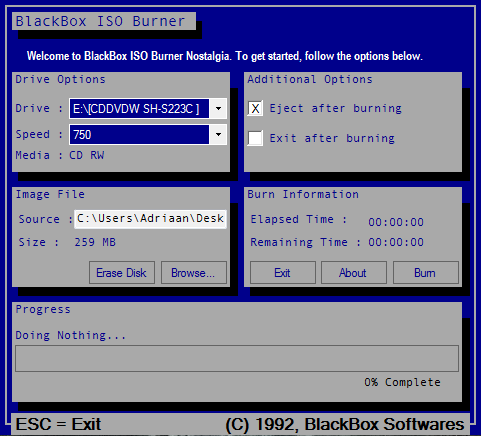
Task: Click the ESC = Exit status text
Action: [58, 424]
